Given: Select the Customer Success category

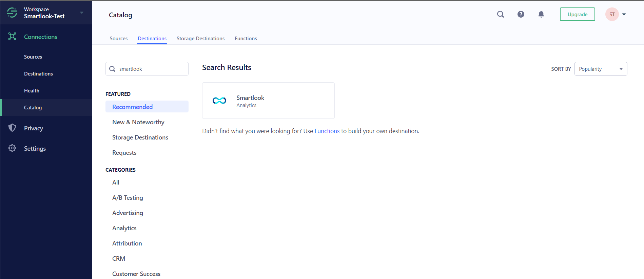Looking at the screenshot, I should point(136,274).
